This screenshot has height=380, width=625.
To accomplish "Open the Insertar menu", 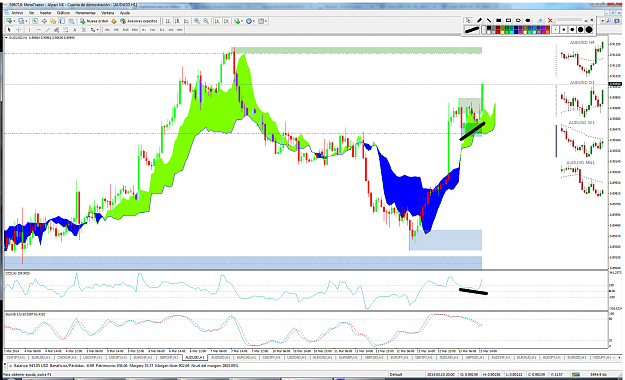I will pos(45,13).
